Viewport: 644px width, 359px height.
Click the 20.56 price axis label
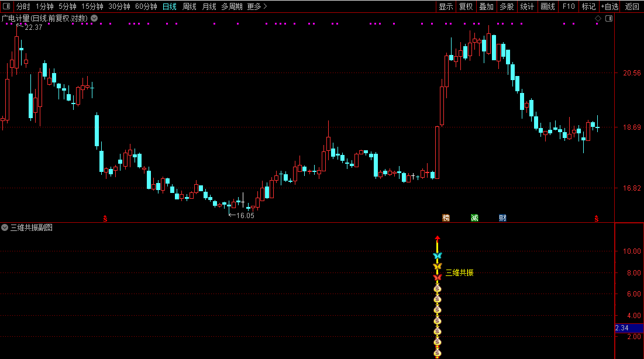pos(632,73)
